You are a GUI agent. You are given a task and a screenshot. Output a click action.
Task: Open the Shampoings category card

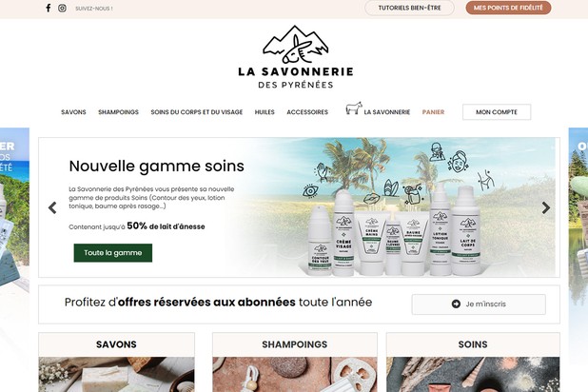tap(295, 363)
